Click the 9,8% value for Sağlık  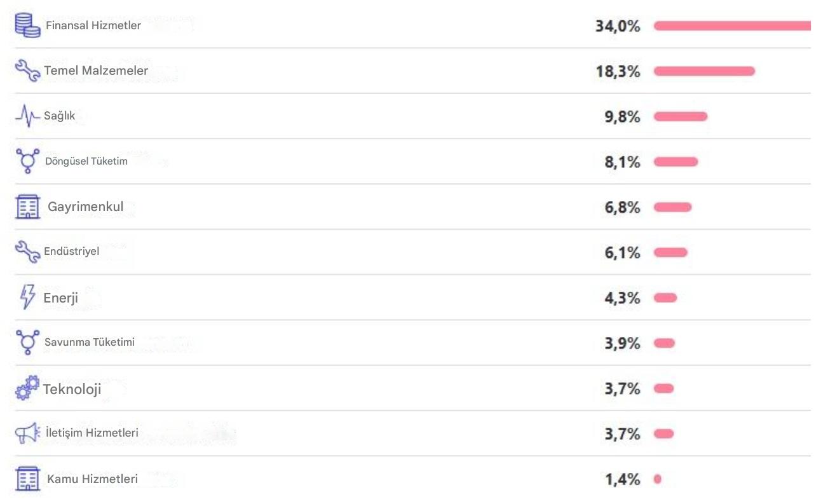tap(622, 117)
